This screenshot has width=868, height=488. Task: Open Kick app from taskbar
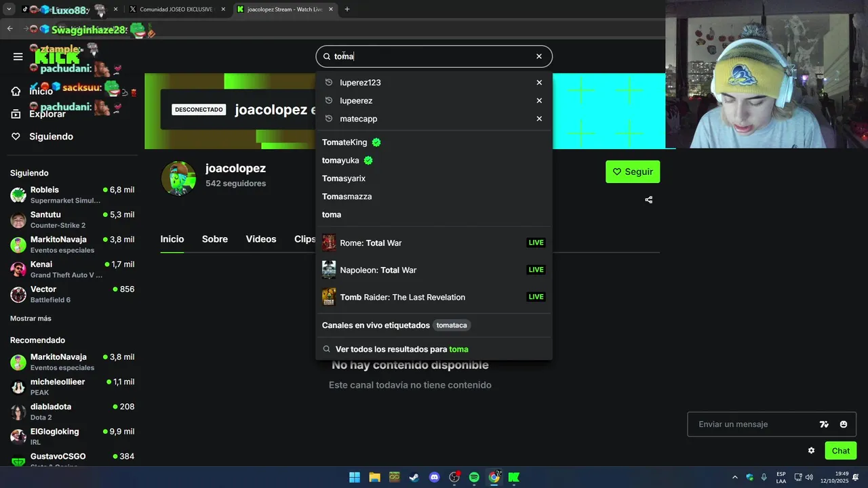coord(514,477)
